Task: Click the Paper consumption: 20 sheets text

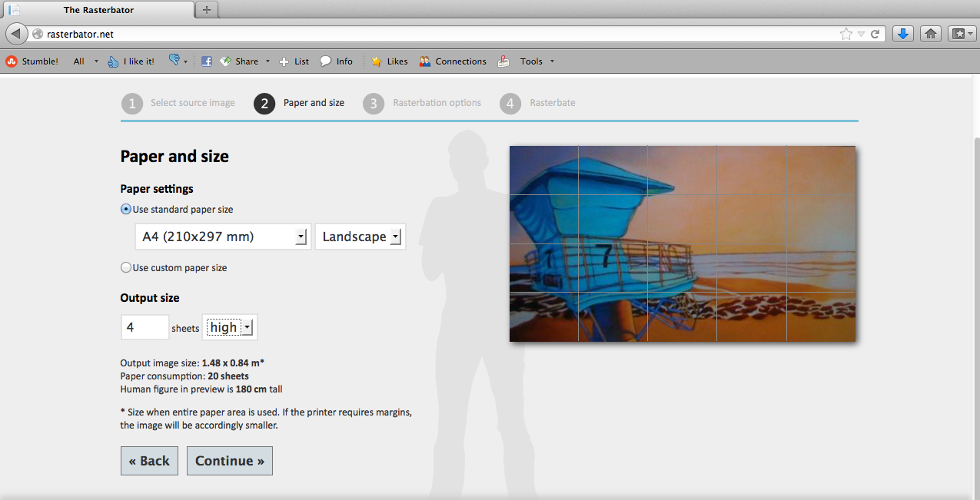Action: pyautogui.click(x=184, y=376)
